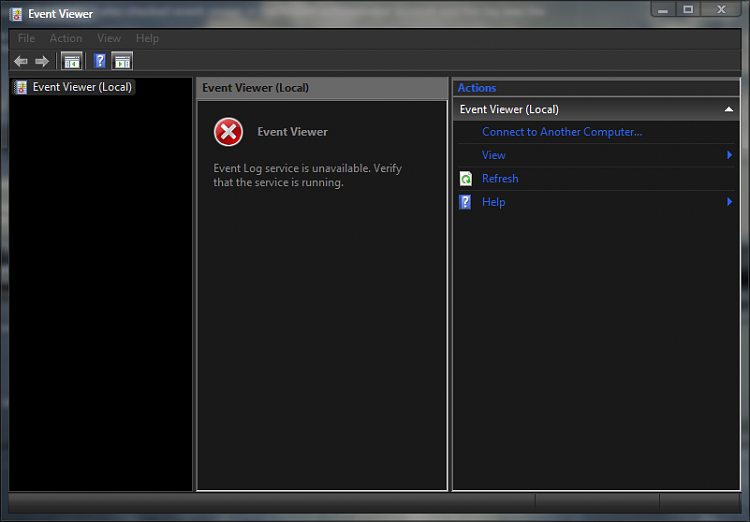This screenshot has width=750, height=522.
Task: Go forward with the right arrow toolbar icon
Action: pos(42,61)
